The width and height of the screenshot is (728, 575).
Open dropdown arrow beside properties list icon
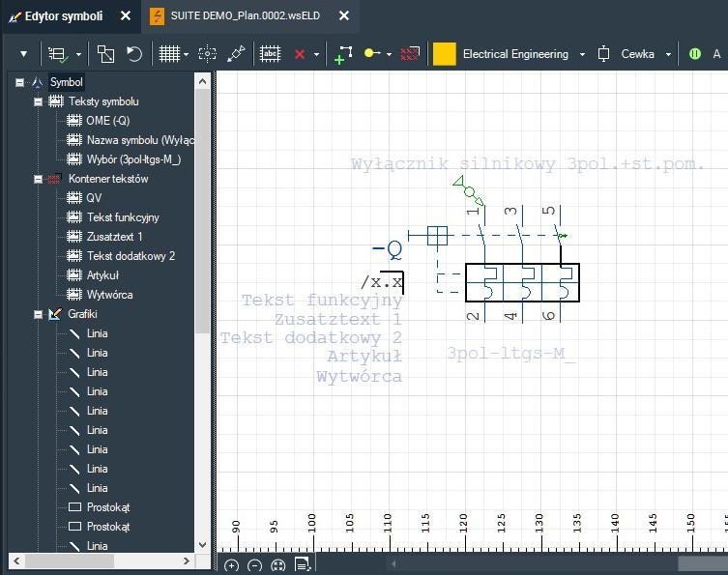(x=78, y=55)
